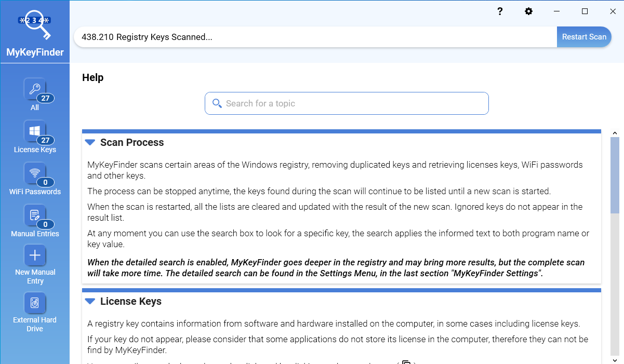Select the All sidebar label
624x364 pixels.
point(35,107)
